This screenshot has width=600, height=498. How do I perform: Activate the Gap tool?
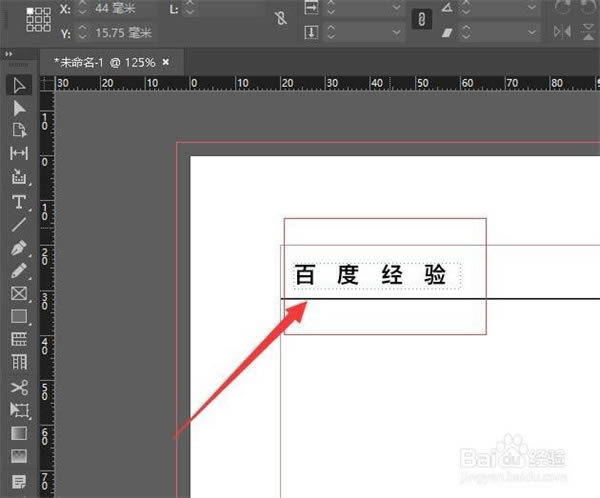click(x=19, y=153)
